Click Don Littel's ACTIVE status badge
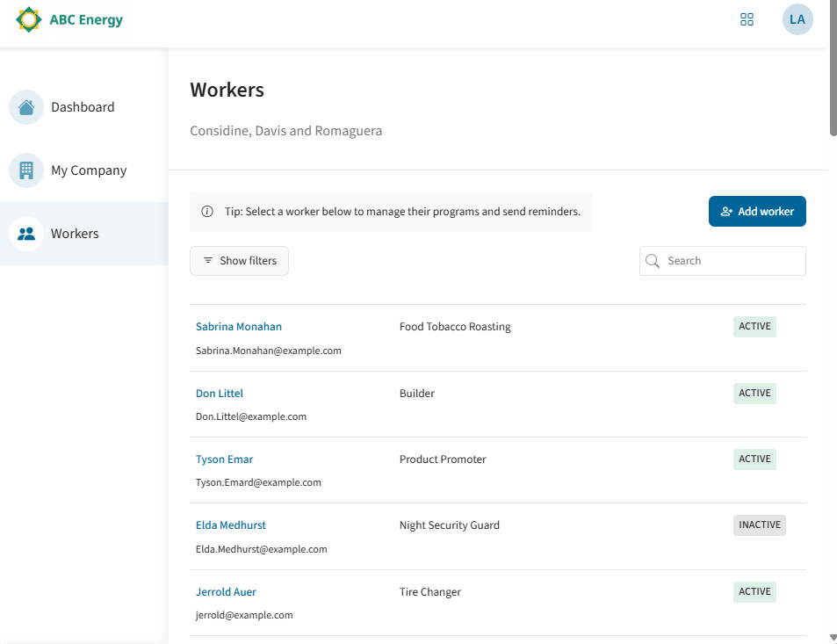 754,393
